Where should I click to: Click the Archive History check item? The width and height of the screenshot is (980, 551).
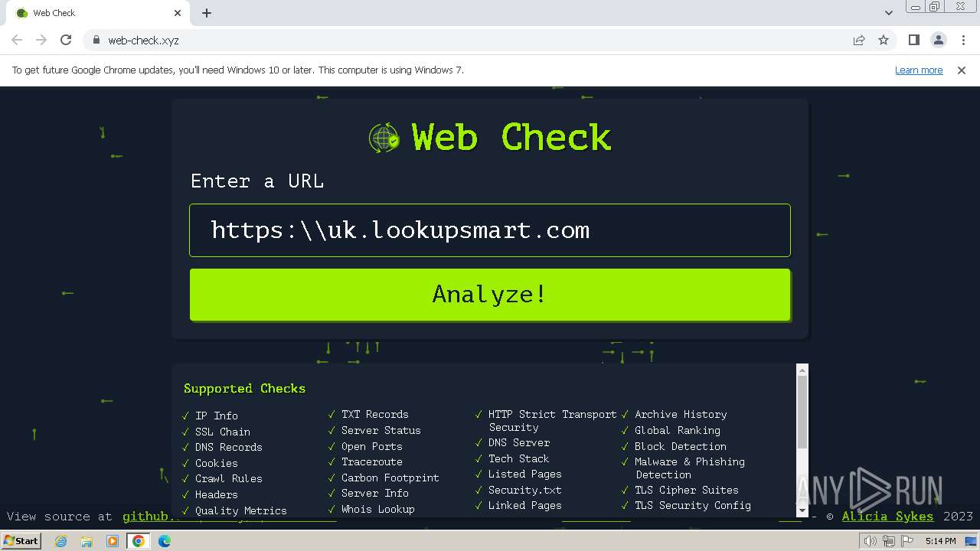pyautogui.click(x=681, y=414)
